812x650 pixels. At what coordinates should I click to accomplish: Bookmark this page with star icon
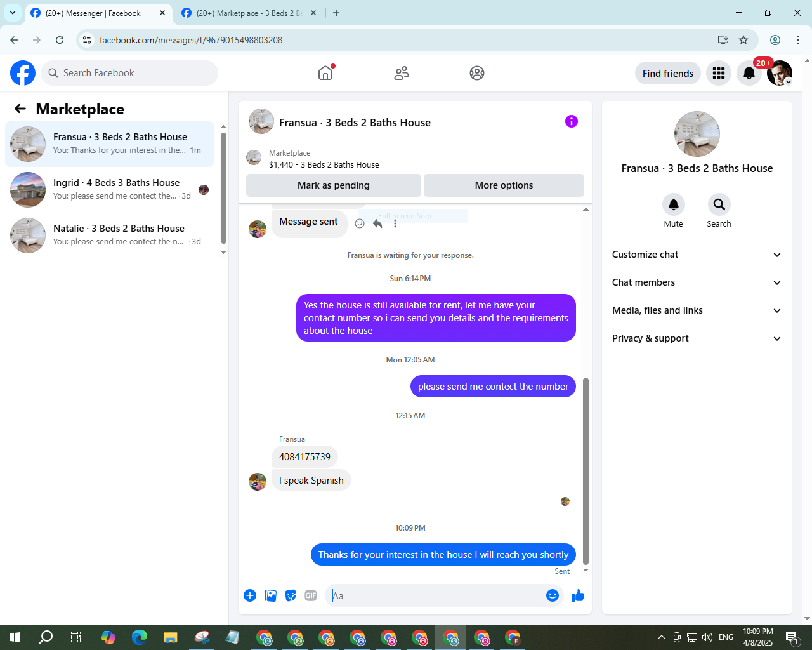tap(743, 40)
